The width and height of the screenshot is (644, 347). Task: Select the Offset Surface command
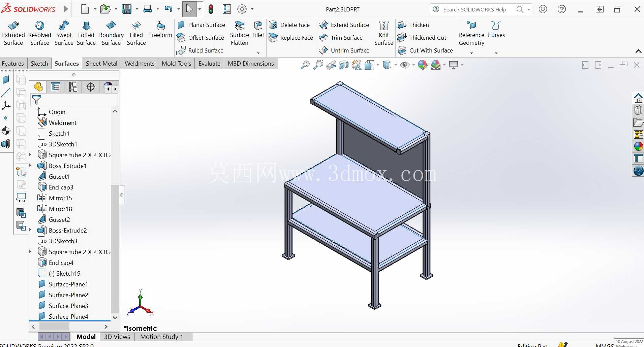201,38
